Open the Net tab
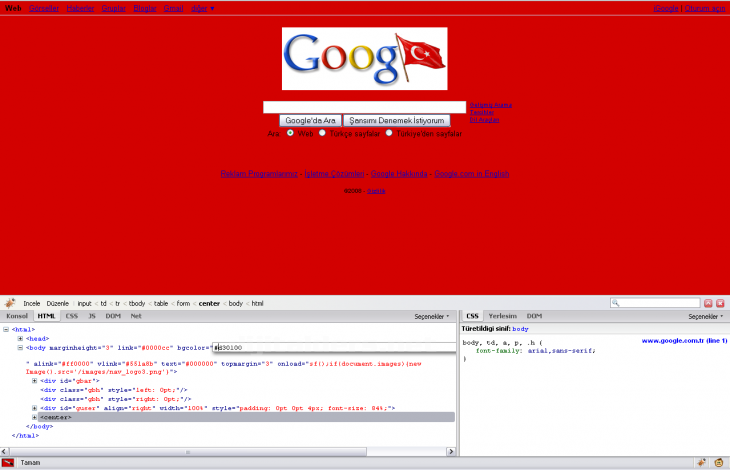Image resolution: width=730 pixels, height=470 pixels. (136, 316)
